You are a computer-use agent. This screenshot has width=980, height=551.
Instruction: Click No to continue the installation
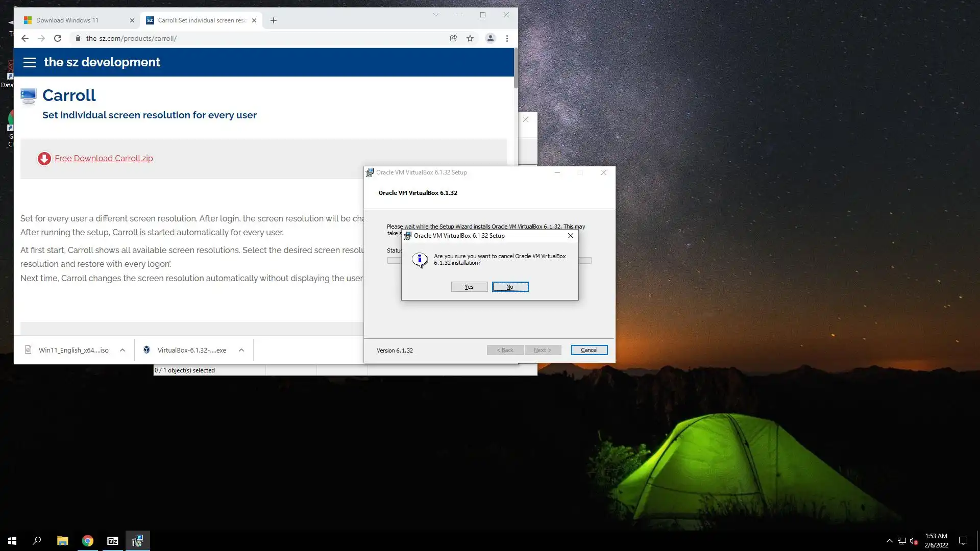(510, 287)
